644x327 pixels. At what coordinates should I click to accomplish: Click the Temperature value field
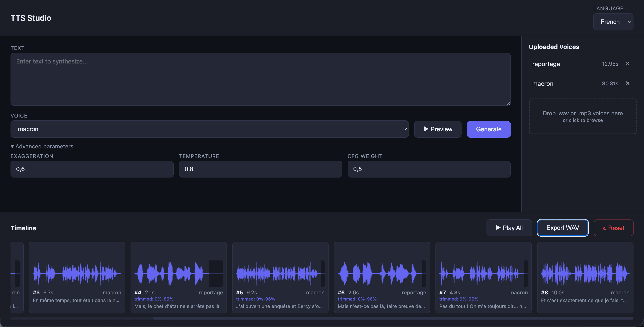point(260,169)
